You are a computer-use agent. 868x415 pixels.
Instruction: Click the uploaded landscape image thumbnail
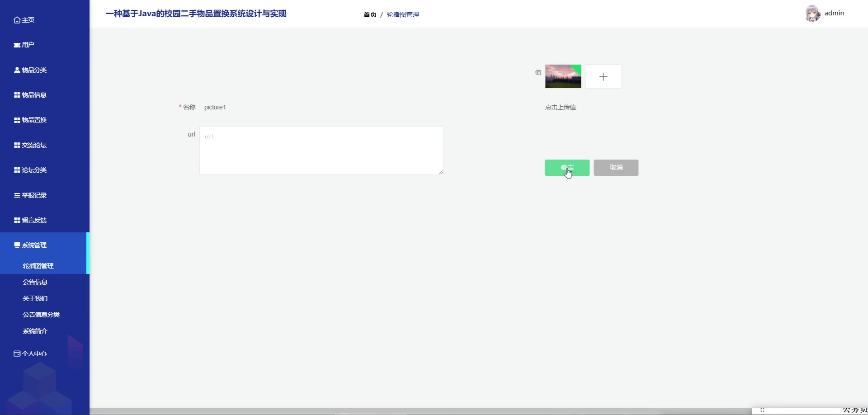point(563,76)
